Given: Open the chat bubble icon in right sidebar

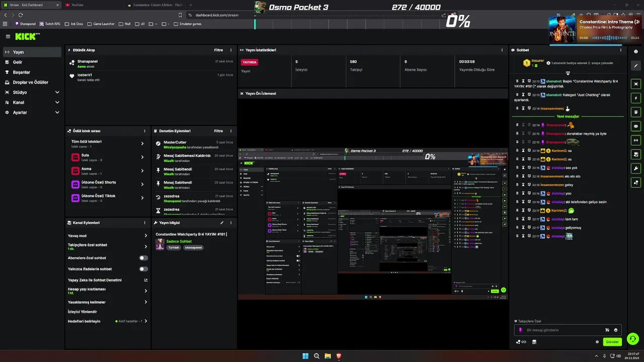Looking at the screenshot, I should tap(636, 126).
